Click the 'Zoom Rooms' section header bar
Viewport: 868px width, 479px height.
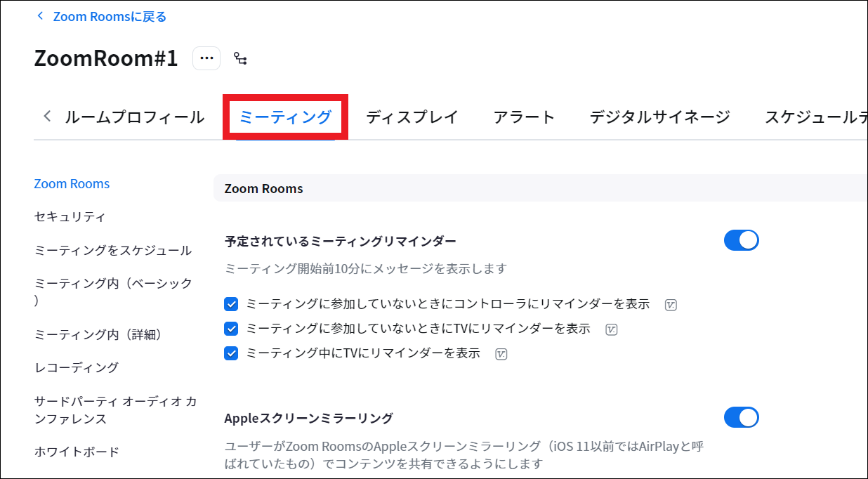541,188
